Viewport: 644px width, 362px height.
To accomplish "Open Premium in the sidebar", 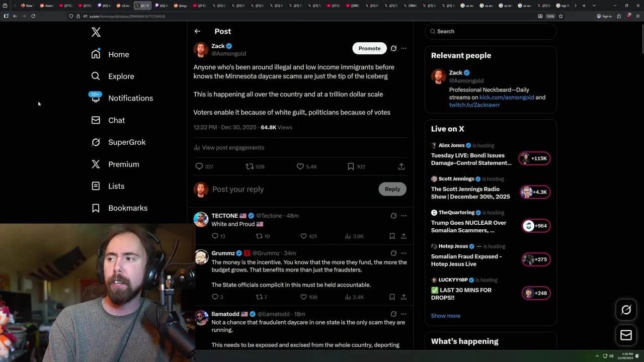I will pos(115,164).
